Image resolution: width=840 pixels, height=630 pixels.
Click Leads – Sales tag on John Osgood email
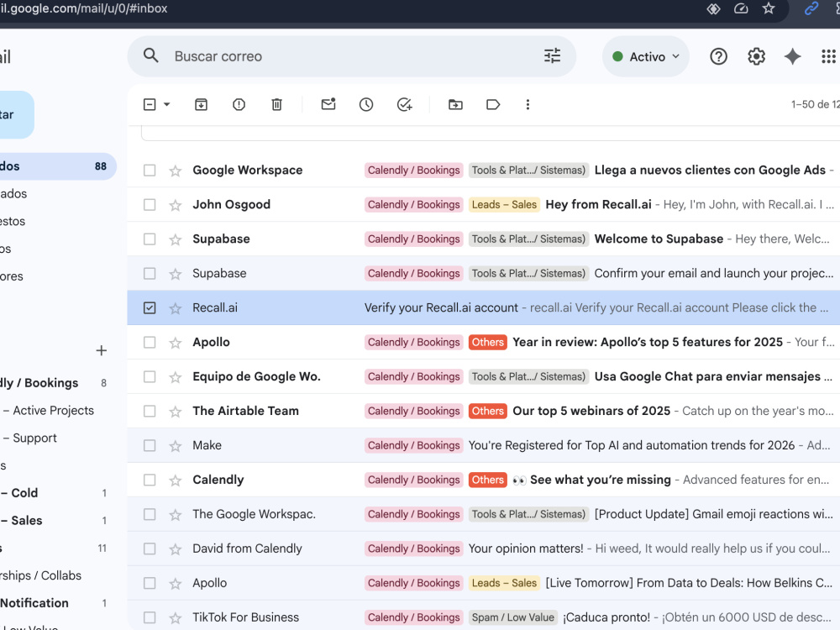click(x=504, y=205)
